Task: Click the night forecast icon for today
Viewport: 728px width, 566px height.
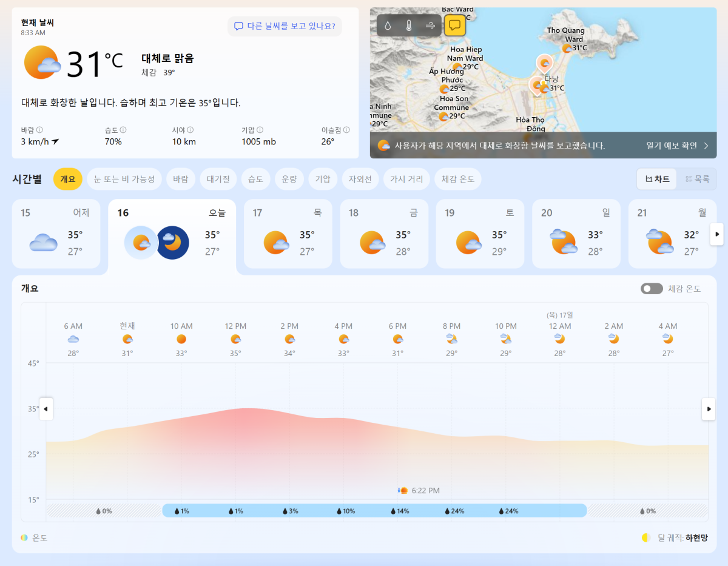Action: pyautogui.click(x=172, y=243)
